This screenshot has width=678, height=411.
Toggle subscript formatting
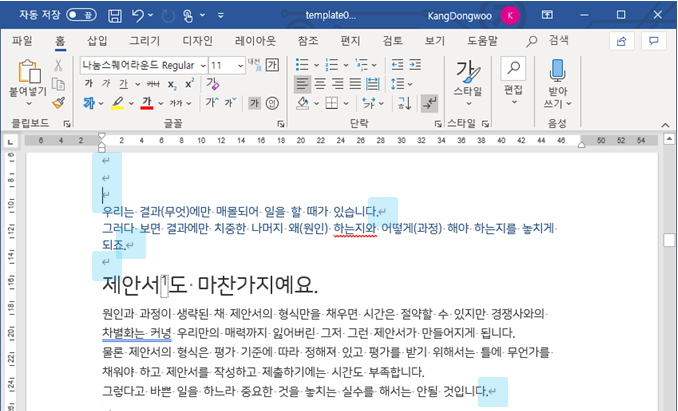pos(172,84)
